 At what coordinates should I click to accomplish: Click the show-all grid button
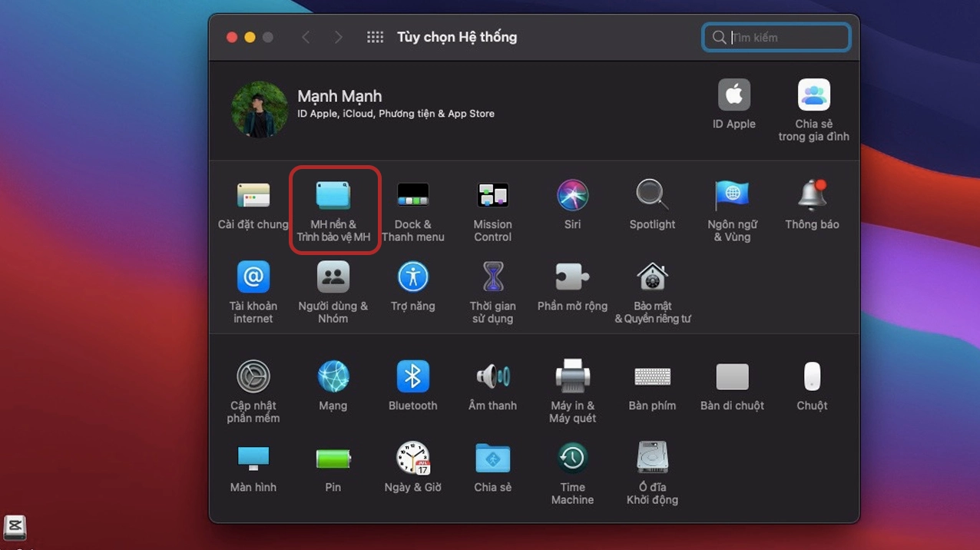(x=375, y=37)
